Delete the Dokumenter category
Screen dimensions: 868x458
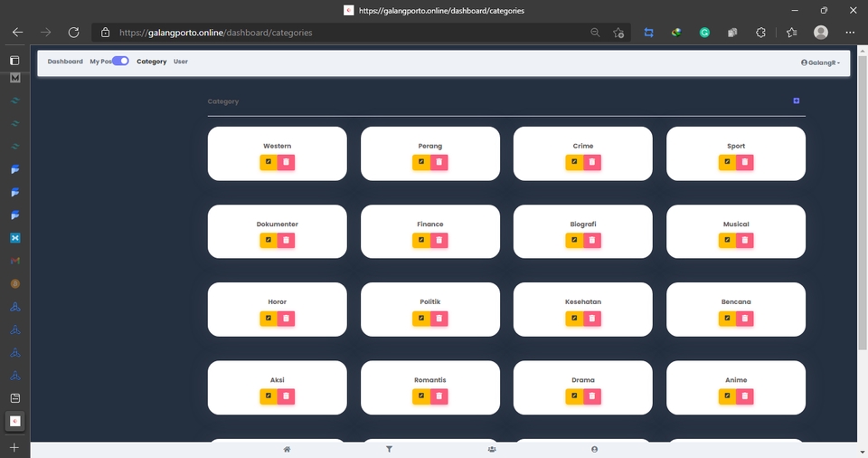(287, 240)
